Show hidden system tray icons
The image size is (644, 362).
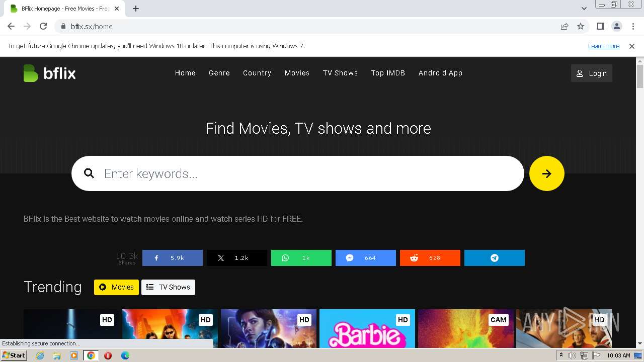561,355
